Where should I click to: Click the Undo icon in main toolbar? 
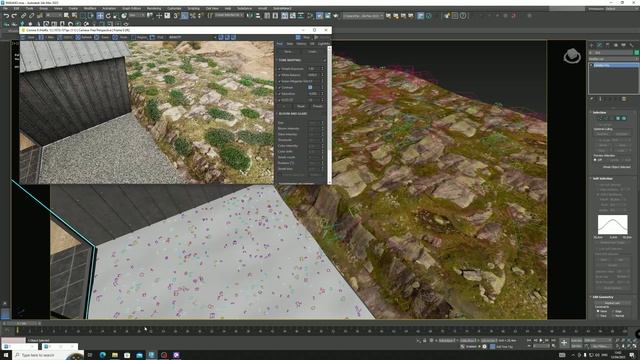click(x=6, y=16)
